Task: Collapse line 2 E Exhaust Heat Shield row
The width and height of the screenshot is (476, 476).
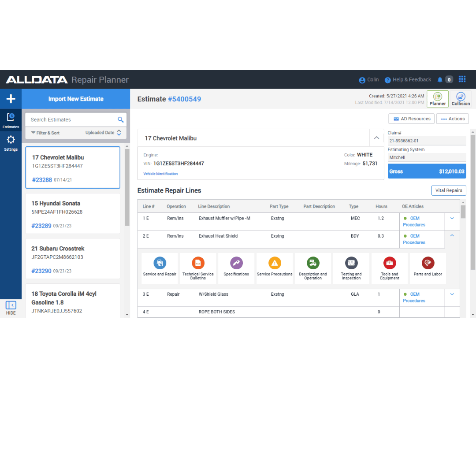Action: pos(452,235)
